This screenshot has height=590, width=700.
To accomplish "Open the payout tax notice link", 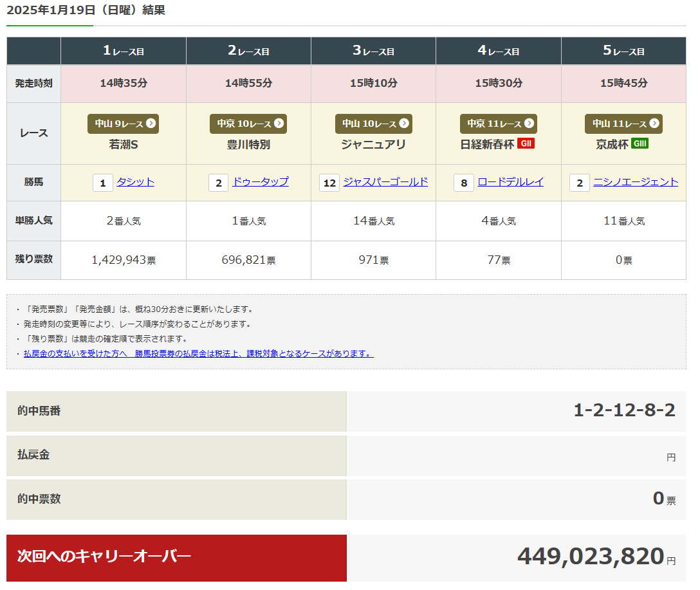I will (198, 353).
